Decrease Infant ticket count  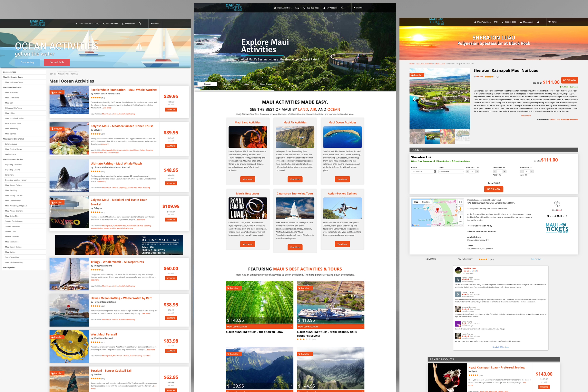[x=522, y=171]
